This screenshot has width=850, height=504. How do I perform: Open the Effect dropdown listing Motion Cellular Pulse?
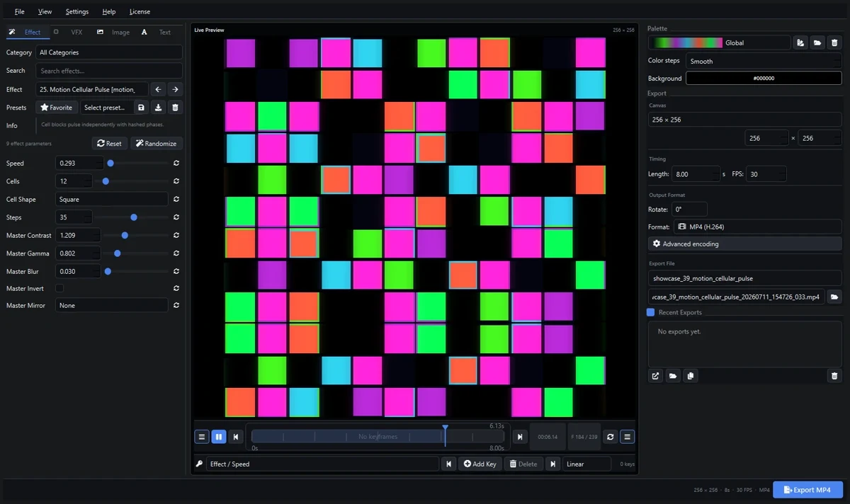92,89
